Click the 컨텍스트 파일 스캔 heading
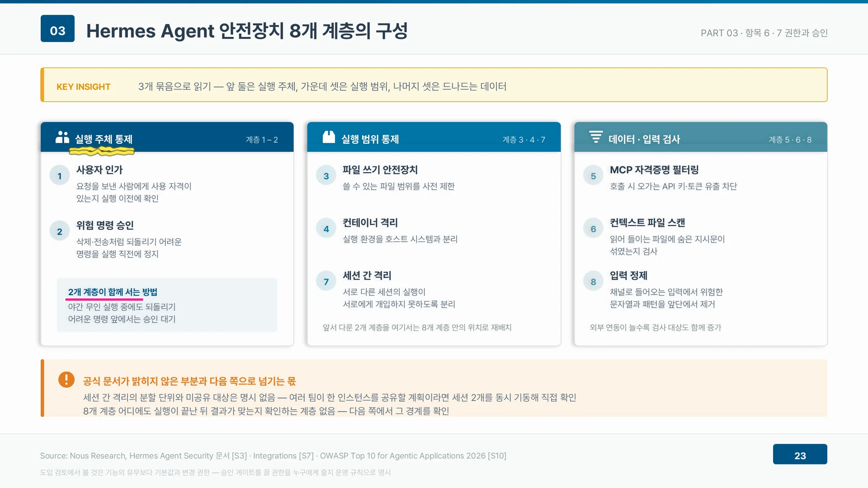868x488 pixels. [x=647, y=223]
